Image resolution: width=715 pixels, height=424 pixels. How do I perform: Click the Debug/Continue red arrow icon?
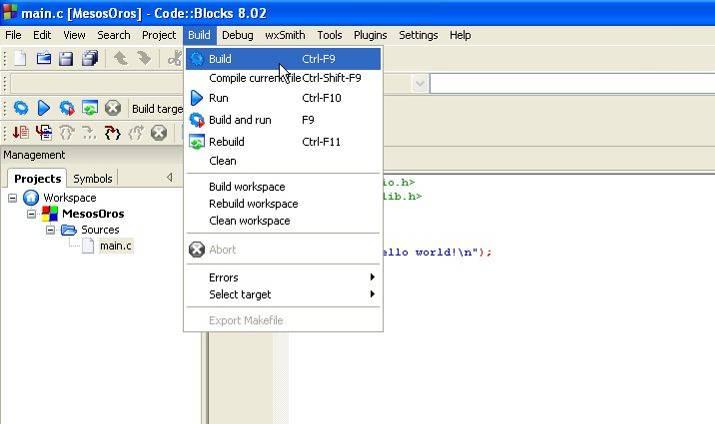pos(21,133)
